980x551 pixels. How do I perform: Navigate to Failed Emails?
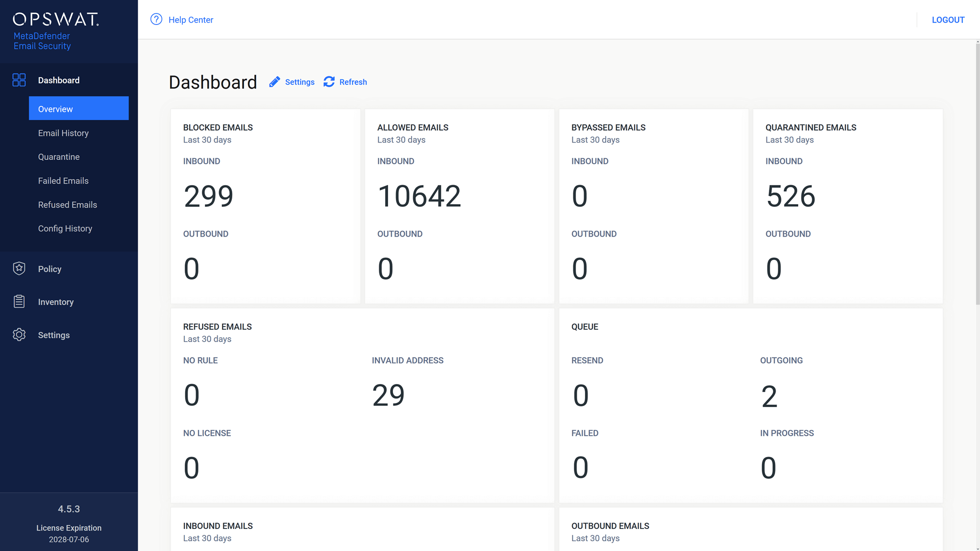[63, 181]
